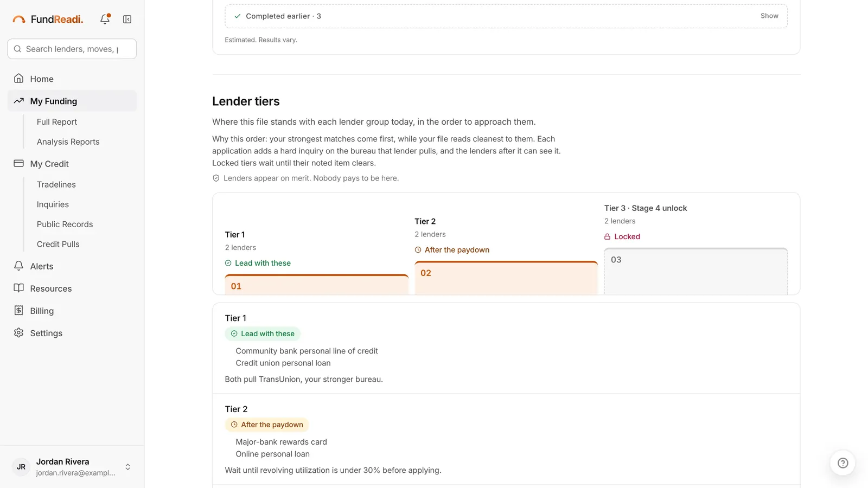Navigate to Public Records
The image size is (868, 488).
tap(65, 224)
